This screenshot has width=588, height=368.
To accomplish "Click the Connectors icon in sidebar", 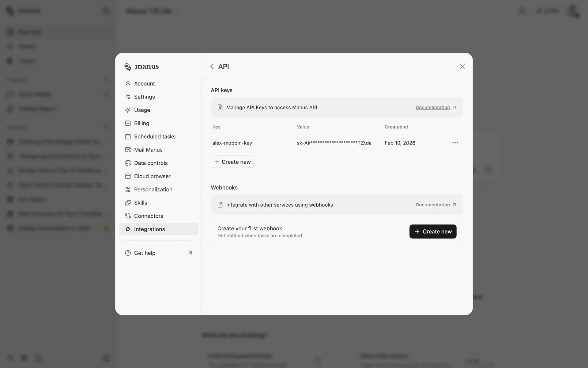I will (x=128, y=216).
